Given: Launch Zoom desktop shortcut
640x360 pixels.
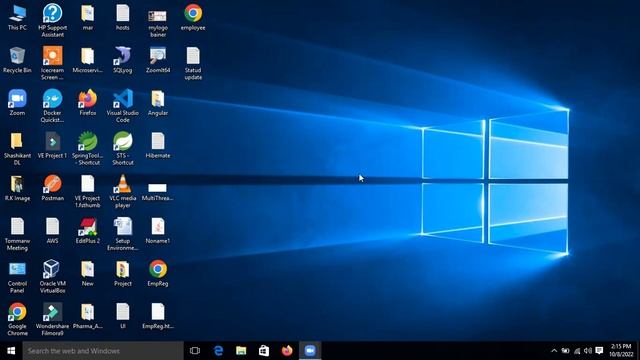Looking at the screenshot, I should [17, 102].
